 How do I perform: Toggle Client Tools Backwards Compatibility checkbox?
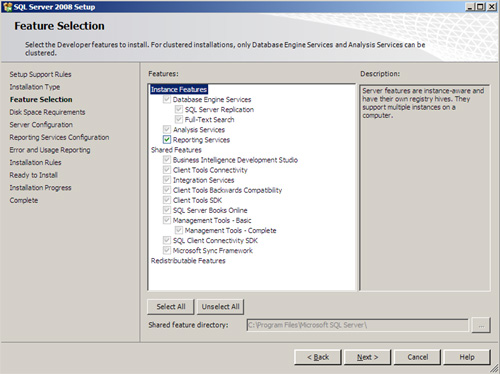click(167, 190)
